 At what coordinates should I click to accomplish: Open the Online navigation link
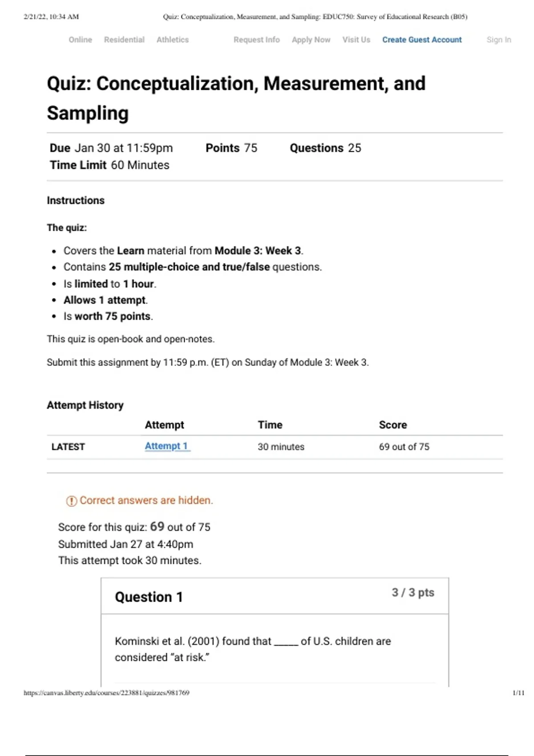coord(80,40)
